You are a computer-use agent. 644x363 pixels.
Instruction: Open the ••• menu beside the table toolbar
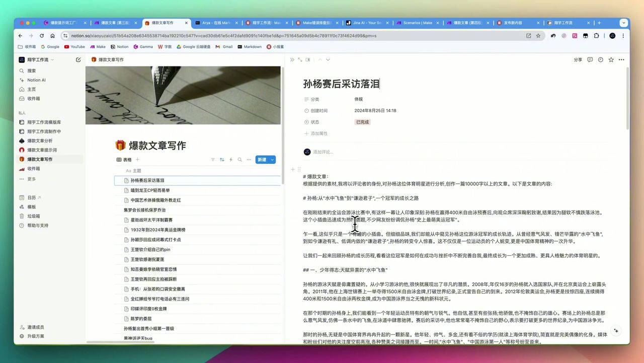point(249,160)
